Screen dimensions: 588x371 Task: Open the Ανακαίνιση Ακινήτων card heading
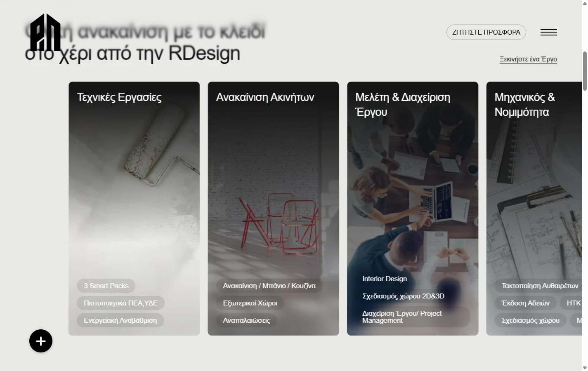click(x=265, y=97)
